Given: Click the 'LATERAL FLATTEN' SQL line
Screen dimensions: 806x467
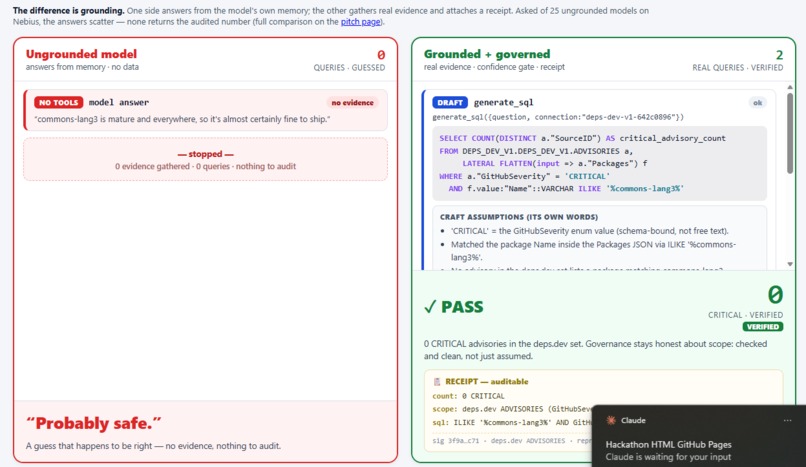Looking at the screenshot, I should click(554, 163).
